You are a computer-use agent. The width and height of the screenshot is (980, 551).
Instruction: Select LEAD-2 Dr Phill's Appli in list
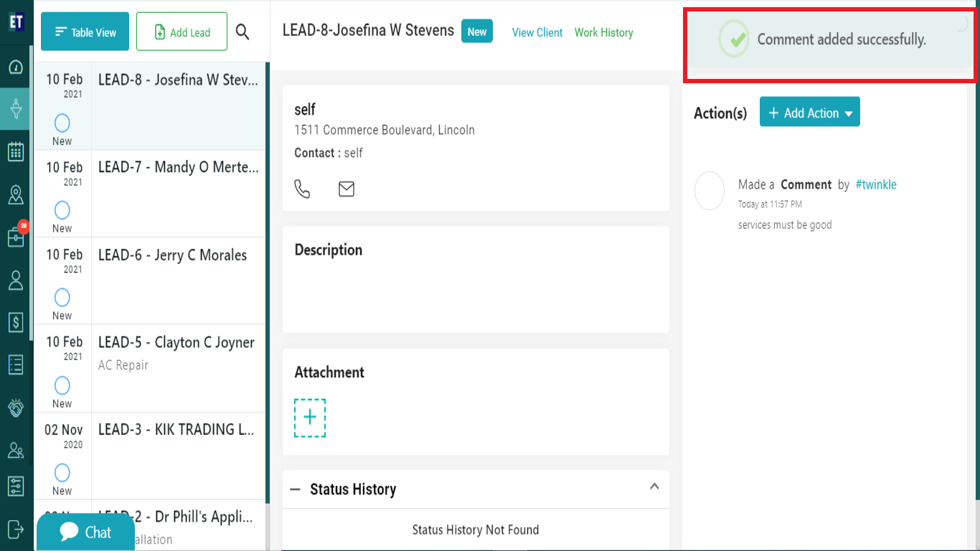(x=150, y=525)
